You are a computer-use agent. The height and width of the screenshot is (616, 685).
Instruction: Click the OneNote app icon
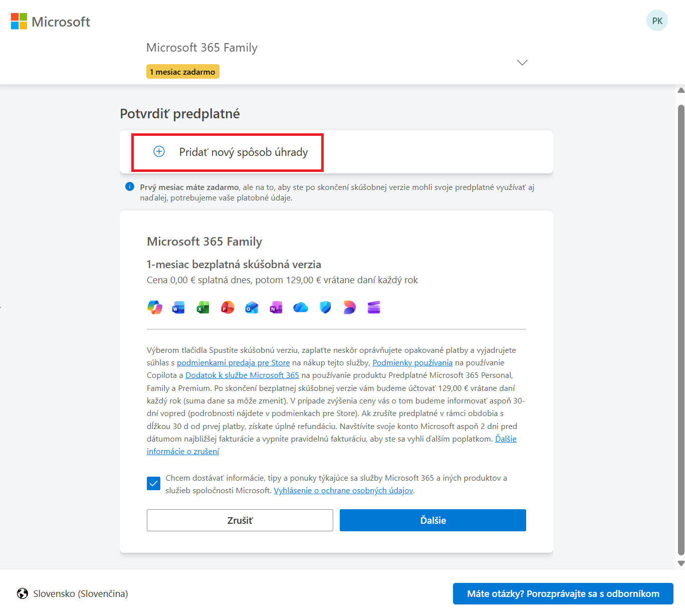pyautogui.click(x=276, y=307)
